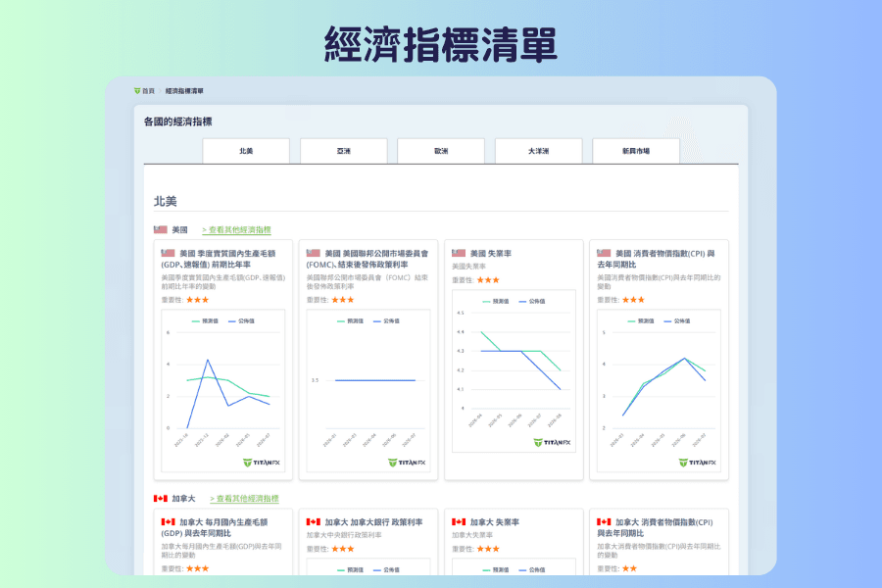
Task: Click the importance stars in FOMC card
Action: click(343, 300)
